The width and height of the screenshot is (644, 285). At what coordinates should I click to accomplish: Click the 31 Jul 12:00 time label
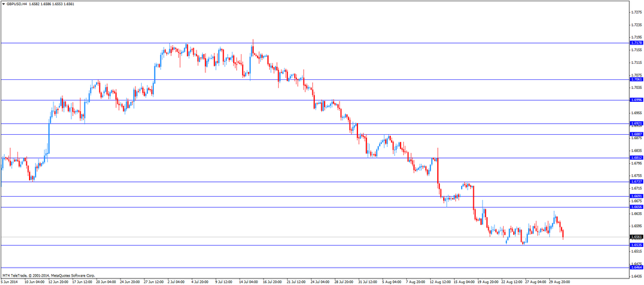(x=368, y=282)
